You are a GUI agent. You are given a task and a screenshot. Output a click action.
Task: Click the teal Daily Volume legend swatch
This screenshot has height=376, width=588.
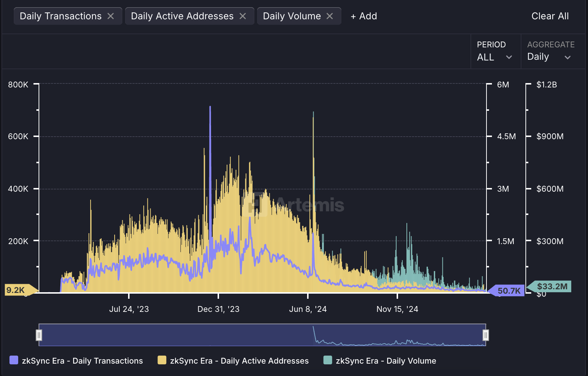(x=327, y=360)
